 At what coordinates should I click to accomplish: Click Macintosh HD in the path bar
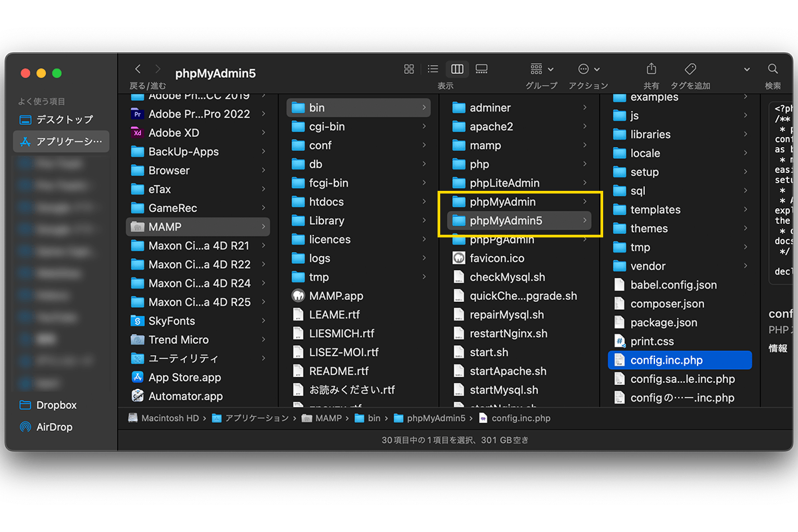tap(164, 418)
